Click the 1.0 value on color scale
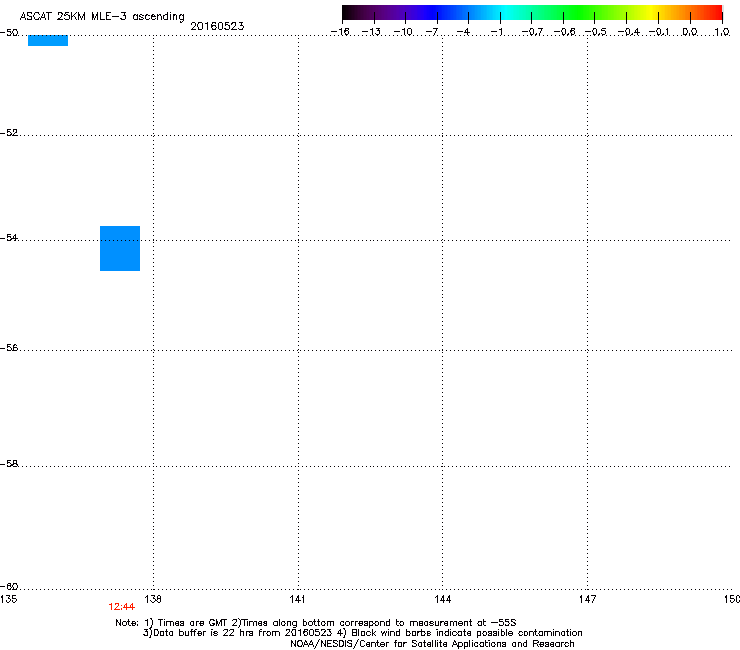The height and width of the screenshot is (650, 740). click(722, 32)
